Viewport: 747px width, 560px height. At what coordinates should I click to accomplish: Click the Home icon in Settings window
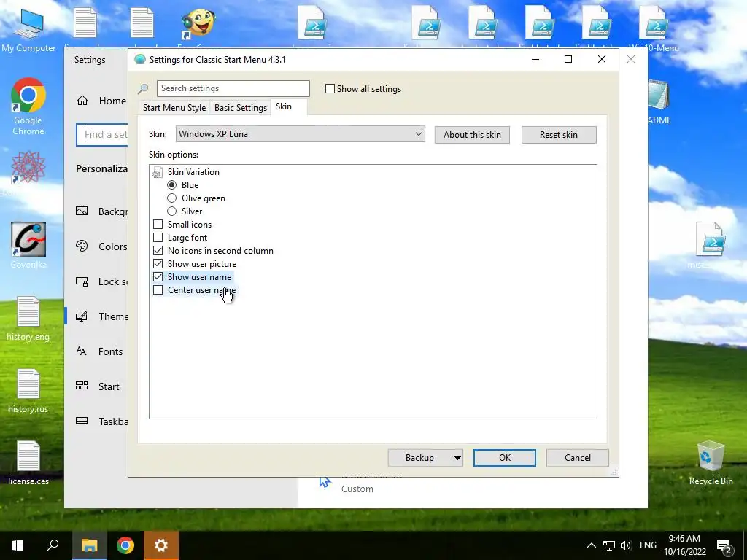(x=82, y=101)
